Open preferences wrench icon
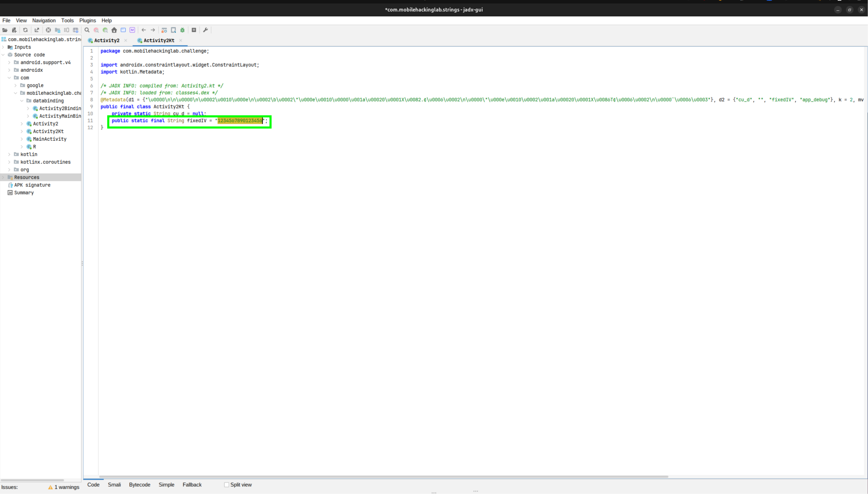The width and height of the screenshot is (868, 494). [x=205, y=30]
